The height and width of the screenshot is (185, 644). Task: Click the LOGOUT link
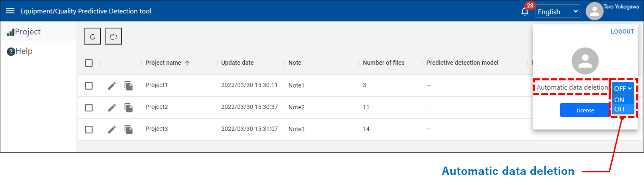[622, 31]
